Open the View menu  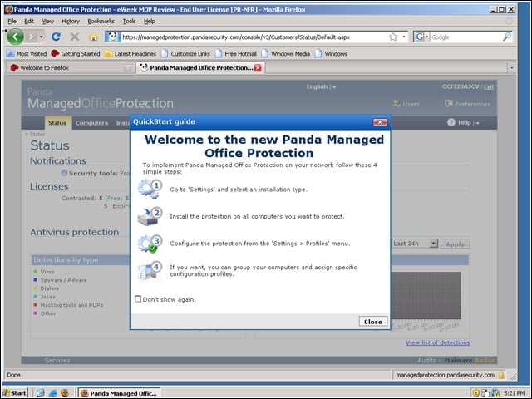point(48,21)
